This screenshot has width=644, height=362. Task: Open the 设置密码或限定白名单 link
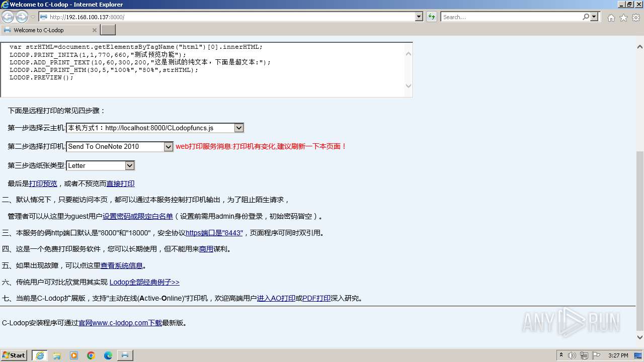(138, 216)
